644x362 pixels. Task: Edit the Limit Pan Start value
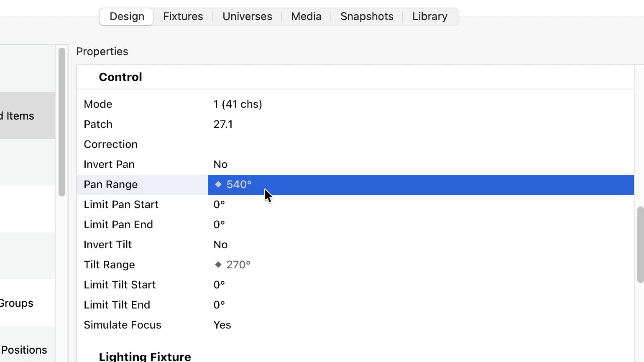coord(219,204)
